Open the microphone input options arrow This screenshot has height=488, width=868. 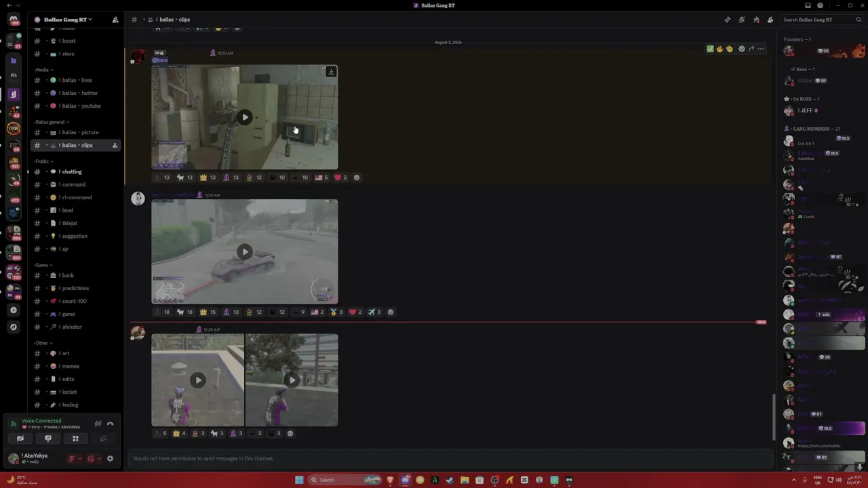click(79, 459)
